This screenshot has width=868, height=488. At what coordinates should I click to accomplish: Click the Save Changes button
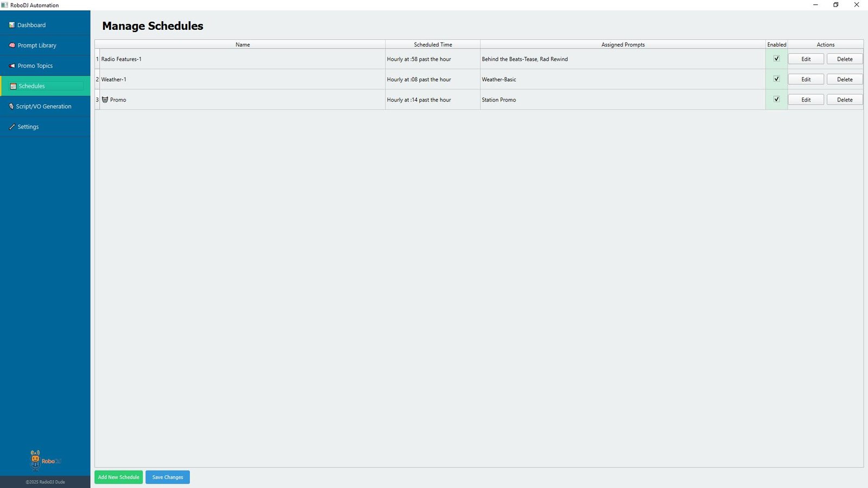tap(167, 477)
